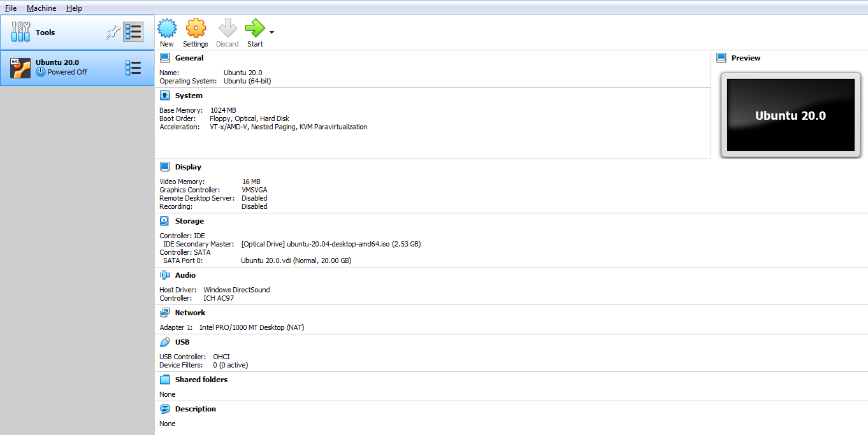
Task: Open the System settings heading link
Action: [189, 96]
